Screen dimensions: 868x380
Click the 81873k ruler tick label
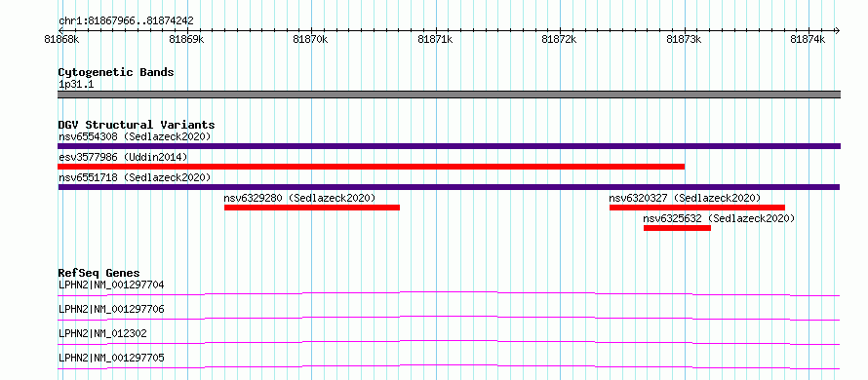[x=685, y=40]
